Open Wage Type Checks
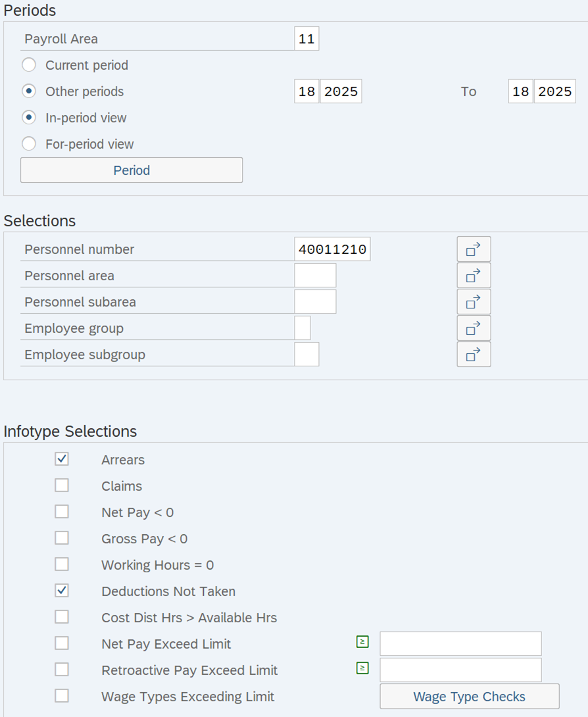 [468, 696]
